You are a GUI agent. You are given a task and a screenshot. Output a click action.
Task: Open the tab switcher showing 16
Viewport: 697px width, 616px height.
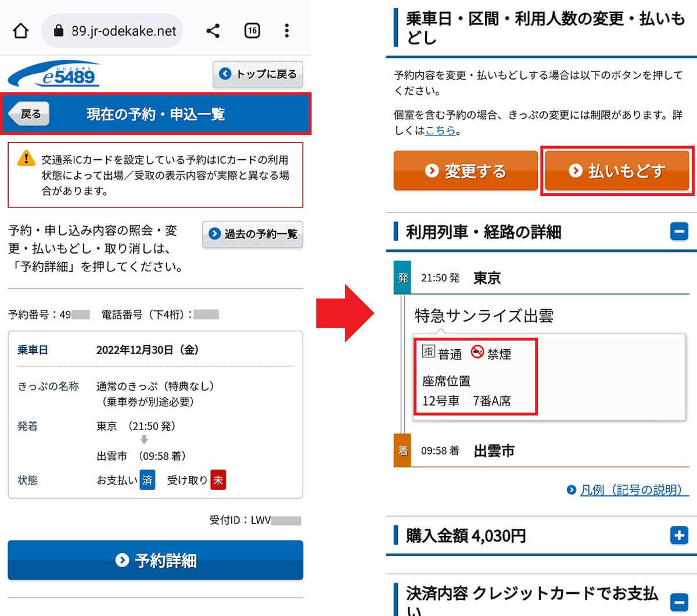coord(252,31)
